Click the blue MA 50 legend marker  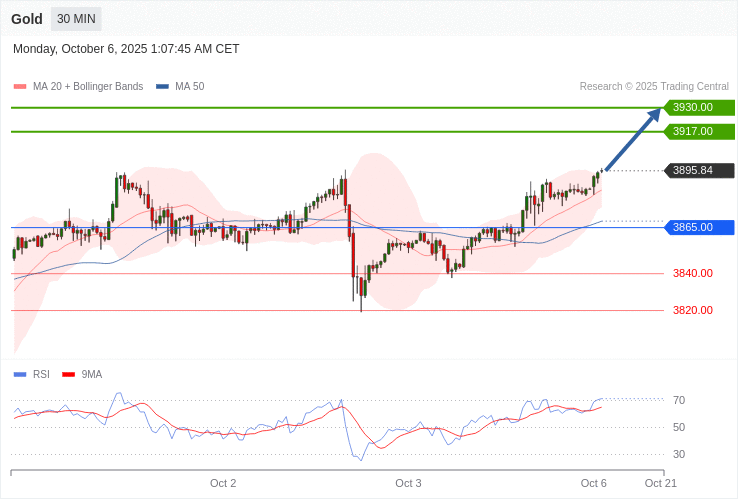162,87
